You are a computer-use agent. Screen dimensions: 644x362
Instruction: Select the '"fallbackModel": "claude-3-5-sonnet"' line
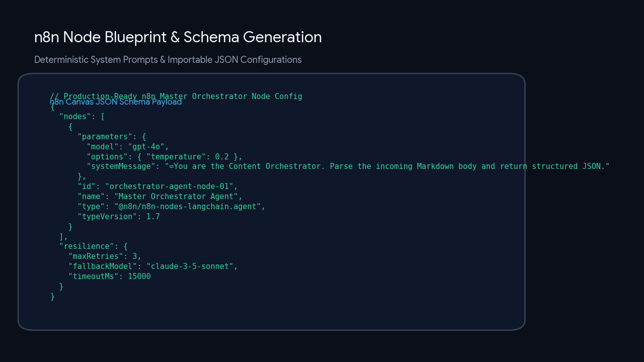tap(153, 266)
